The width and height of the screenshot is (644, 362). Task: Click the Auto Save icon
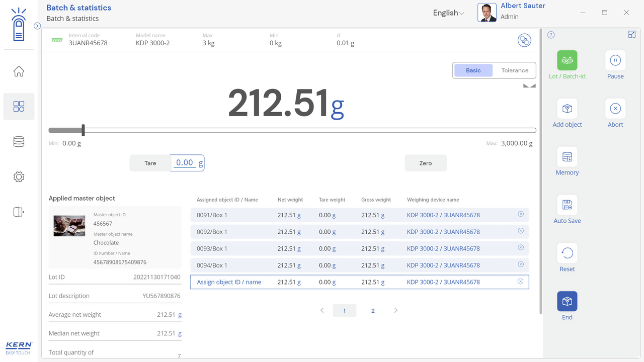pyautogui.click(x=567, y=205)
